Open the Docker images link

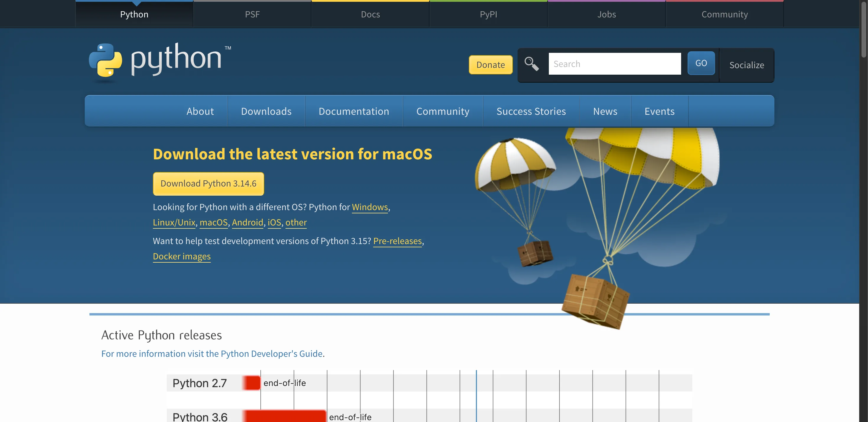coord(182,257)
